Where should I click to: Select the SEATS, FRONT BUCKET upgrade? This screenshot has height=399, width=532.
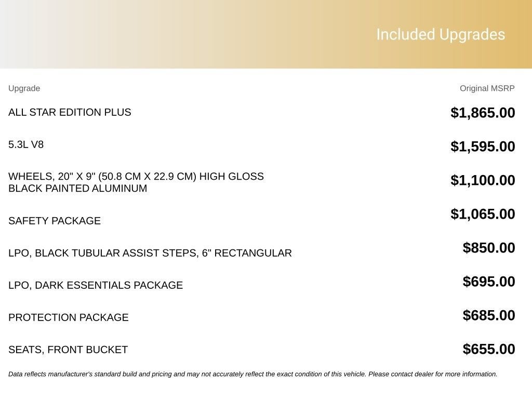click(68, 350)
